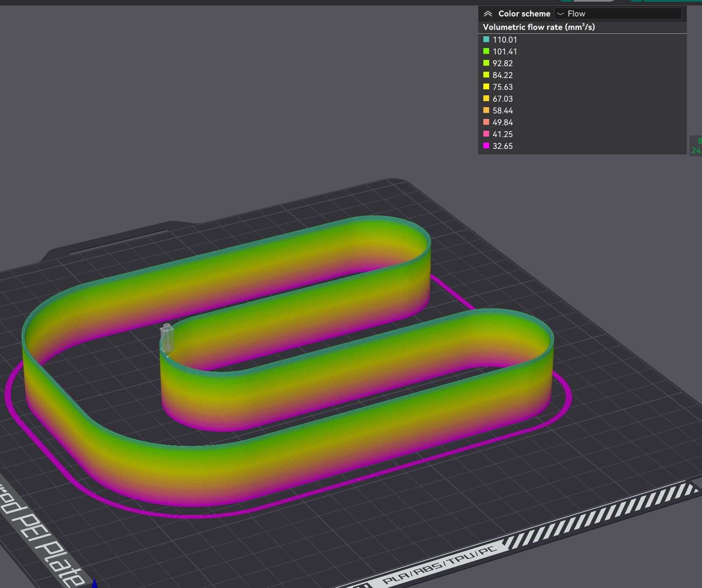Select the teal 110.01 flow rate swatch
This screenshot has width=702, height=588.
coord(486,40)
